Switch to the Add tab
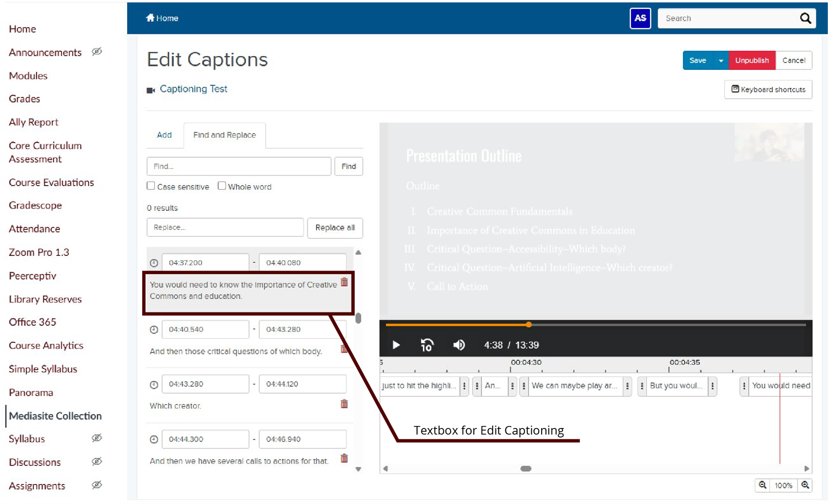Viewport: 828px width, 504px height. tap(164, 135)
